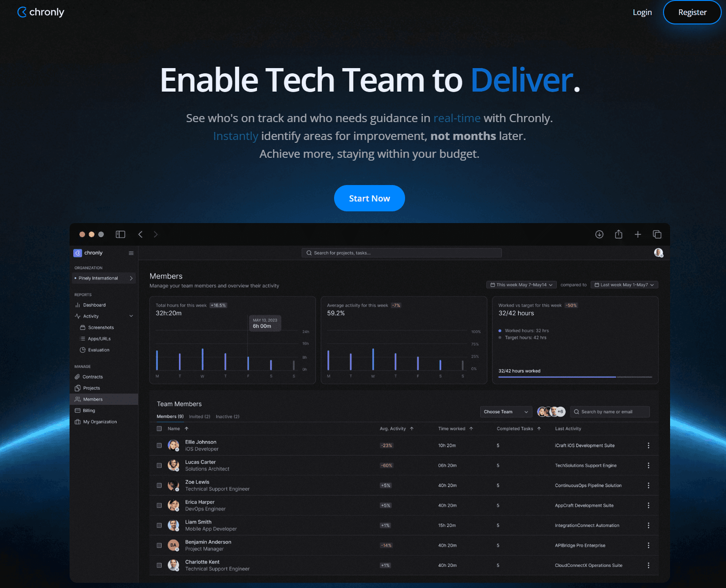Click the Chronly logo in the header

[x=41, y=12]
